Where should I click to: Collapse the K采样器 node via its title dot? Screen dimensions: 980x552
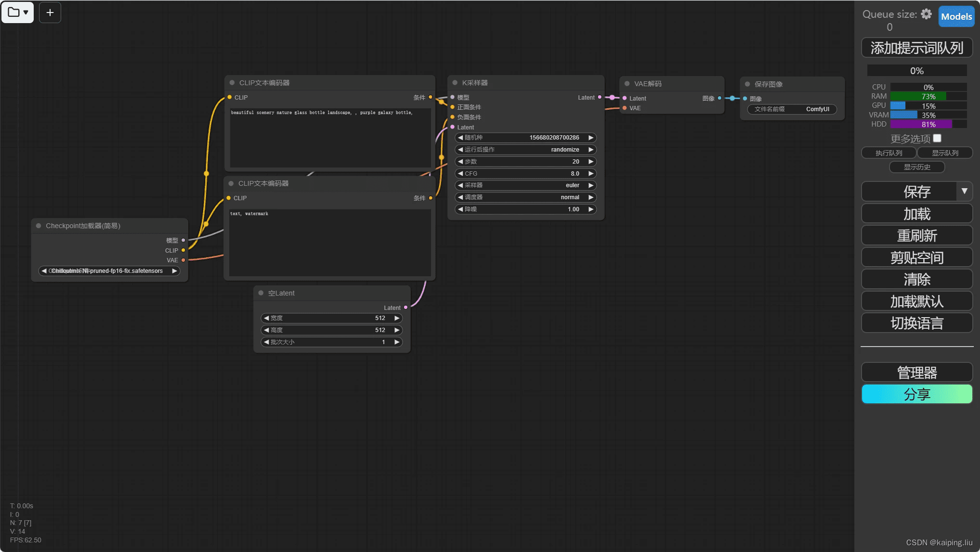coord(455,83)
